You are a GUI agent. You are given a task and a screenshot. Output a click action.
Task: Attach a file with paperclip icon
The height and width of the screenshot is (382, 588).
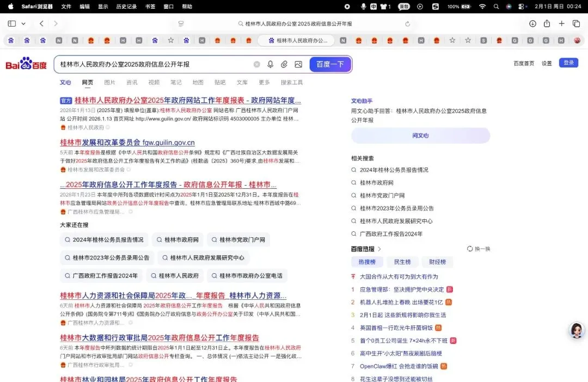284,64
